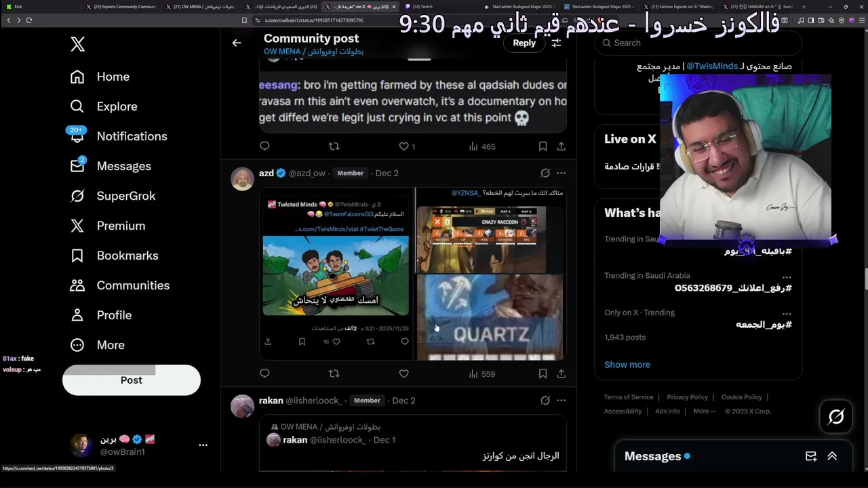Like the eesang post with 1 like
Viewport: 868px width, 488px height.
pyautogui.click(x=407, y=146)
